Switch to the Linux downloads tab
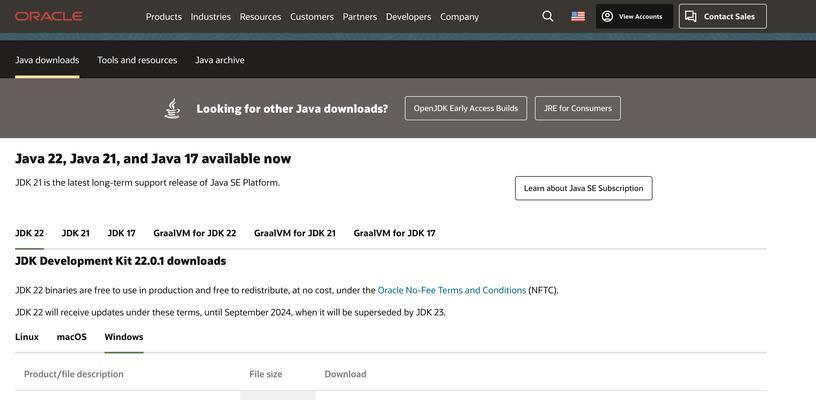Image resolution: width=816 pixels, height=400 pixels. [x=27, y=337]
